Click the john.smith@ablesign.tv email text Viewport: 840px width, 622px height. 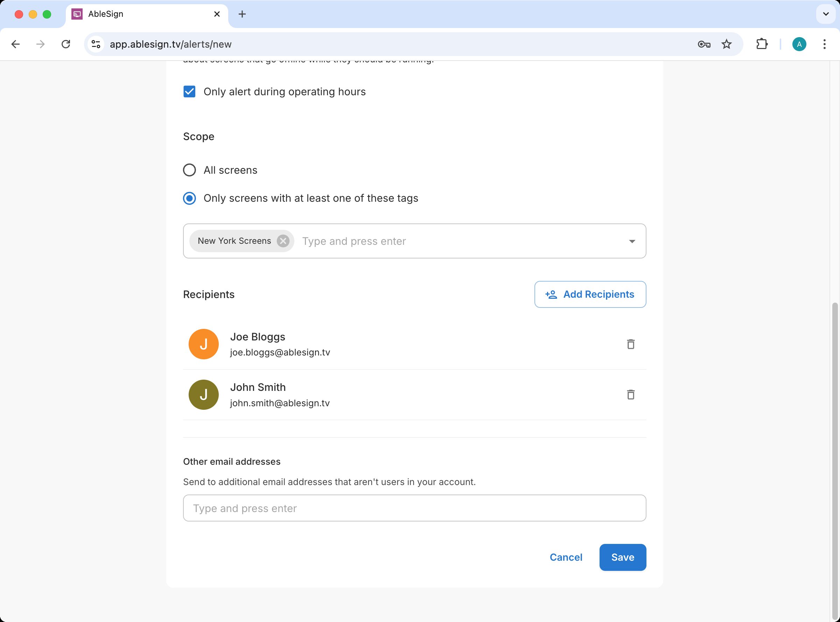(x=280, y=403)
